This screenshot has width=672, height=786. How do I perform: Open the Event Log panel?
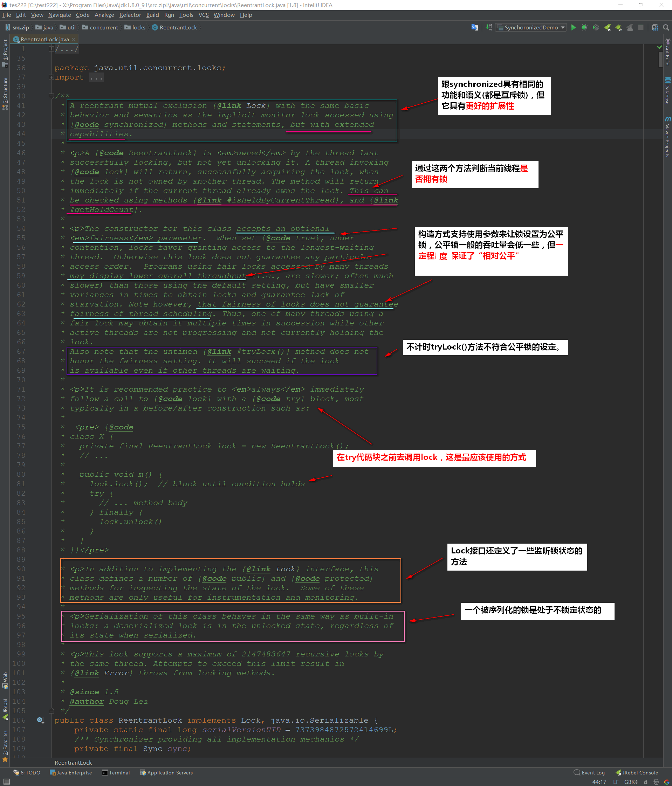point(589,772)
